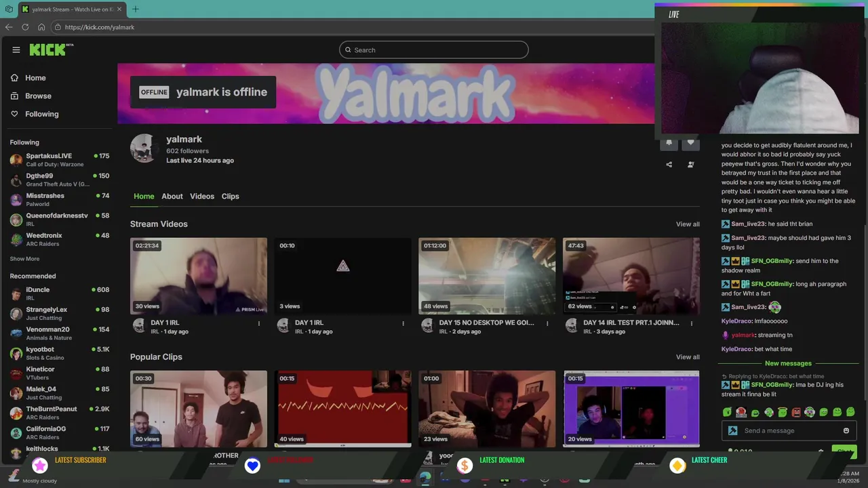Click the Kick logo
868x488 pixels.
[51, 49]
